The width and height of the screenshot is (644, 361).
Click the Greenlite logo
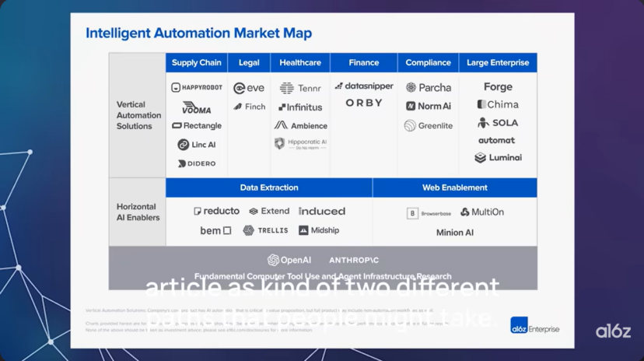pyautogui.click(x=429, y=126)
